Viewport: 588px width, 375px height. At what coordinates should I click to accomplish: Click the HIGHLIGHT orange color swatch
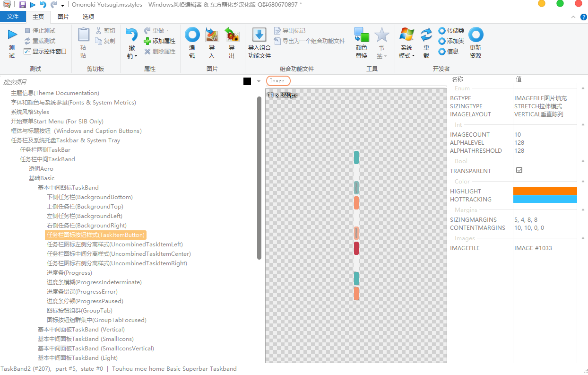click(x=545, y=191)
